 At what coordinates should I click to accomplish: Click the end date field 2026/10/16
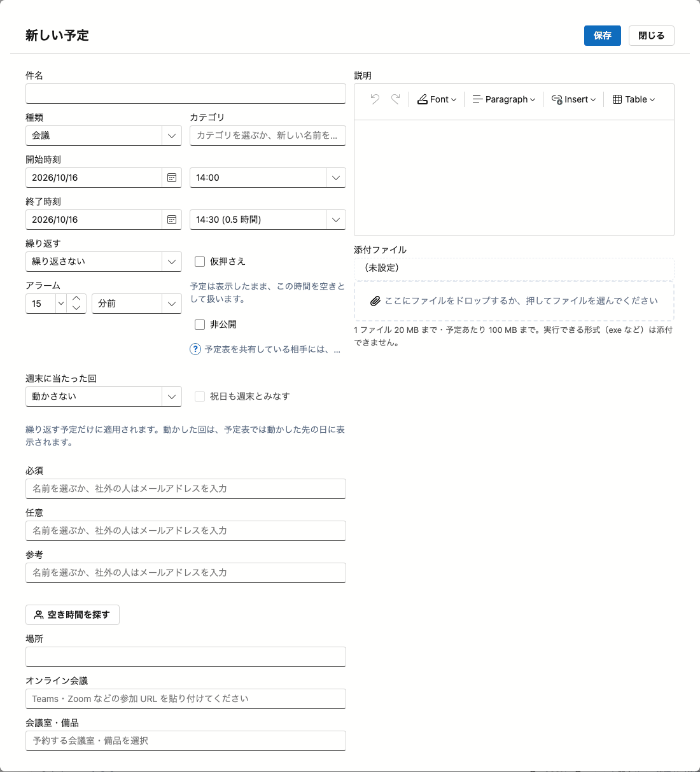click(x=94, y=220)
